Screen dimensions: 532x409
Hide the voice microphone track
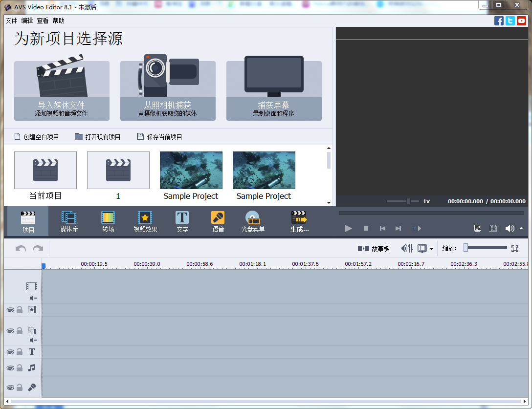pyautogui.click(x=11, y=387)
